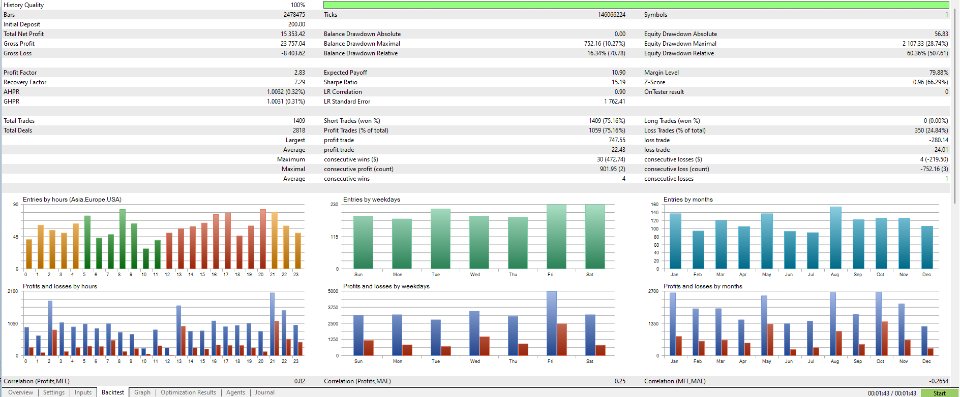Click the History Quality label
The height and width of the screenshot is (397, 960).
click(23, 5)
